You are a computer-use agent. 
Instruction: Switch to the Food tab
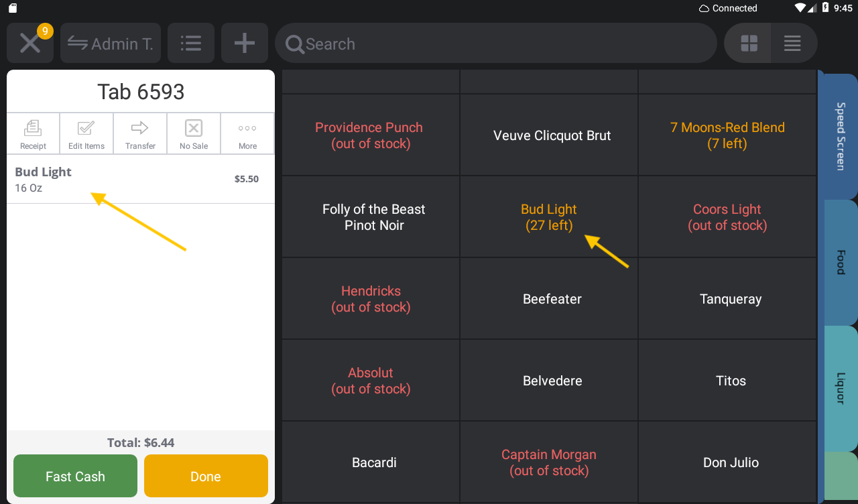(839, 261)
